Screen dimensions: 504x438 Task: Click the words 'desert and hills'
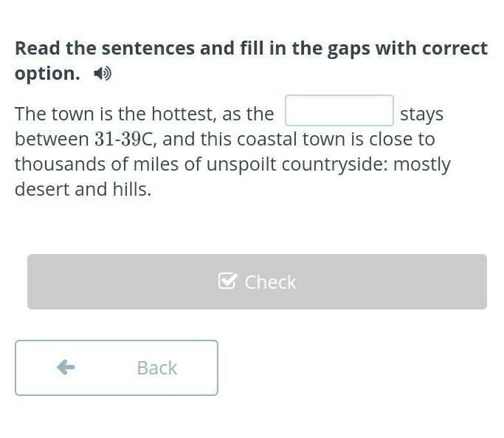(x=83, y=189)
